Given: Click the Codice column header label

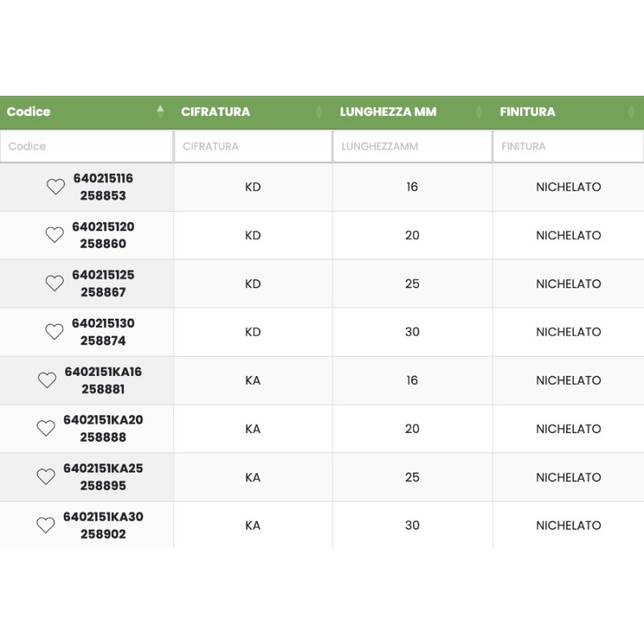Looking at the screenshot, I should point(29,112).
